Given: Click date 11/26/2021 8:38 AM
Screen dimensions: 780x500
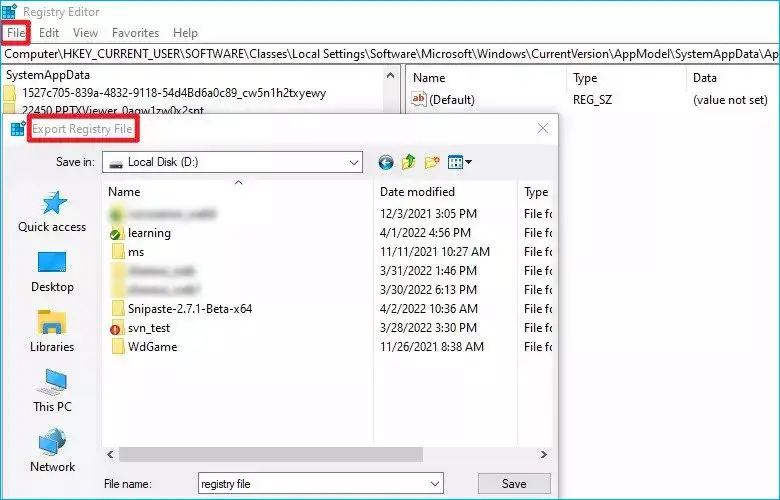Looking at the screenshot, I should [432, 347].
